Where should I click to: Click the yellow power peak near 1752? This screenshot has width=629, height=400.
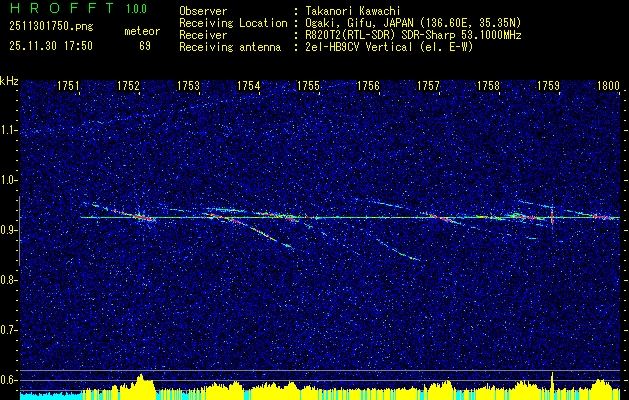pos(141,386)
